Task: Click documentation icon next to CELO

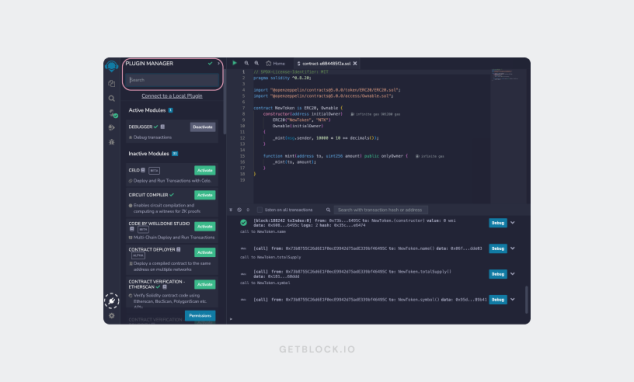Action: click(143, 170)
